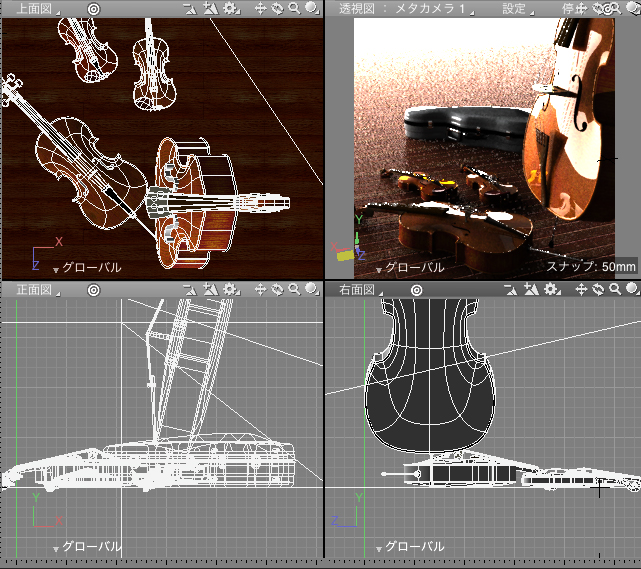Click the rotate view icon in 正面図 header
The width and height of the screenshot is (641, 569).
point(277,289)
